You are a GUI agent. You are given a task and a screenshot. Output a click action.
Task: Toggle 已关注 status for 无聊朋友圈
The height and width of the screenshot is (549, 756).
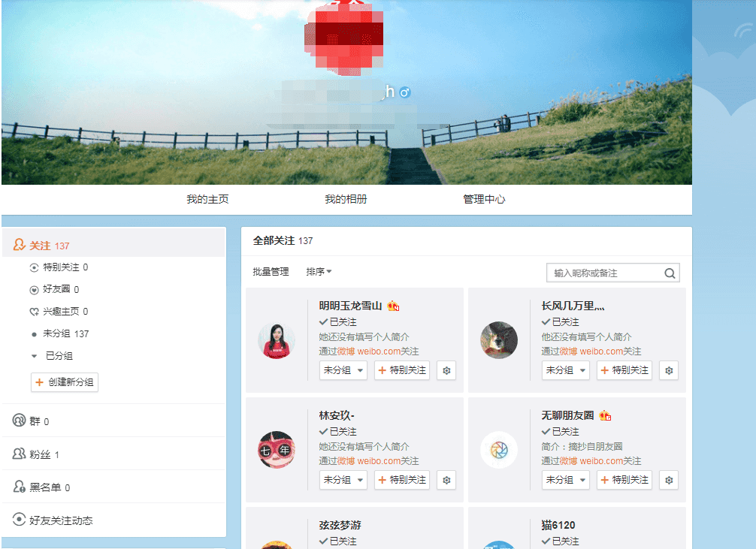pos(561,432)
